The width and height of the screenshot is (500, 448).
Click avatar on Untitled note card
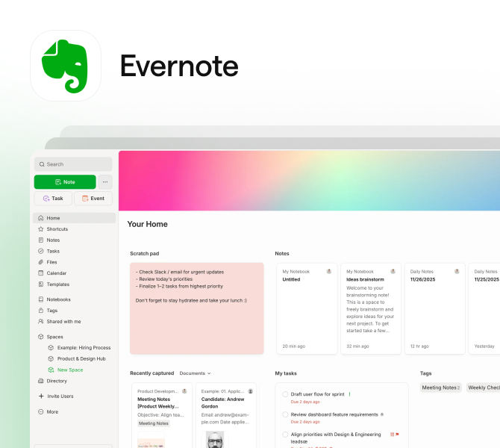pyautogui.click(x=329, y=272)
